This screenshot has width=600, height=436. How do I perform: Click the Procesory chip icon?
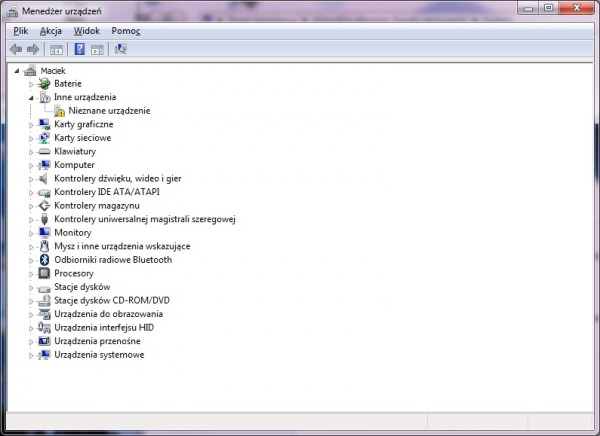[44, 273]
